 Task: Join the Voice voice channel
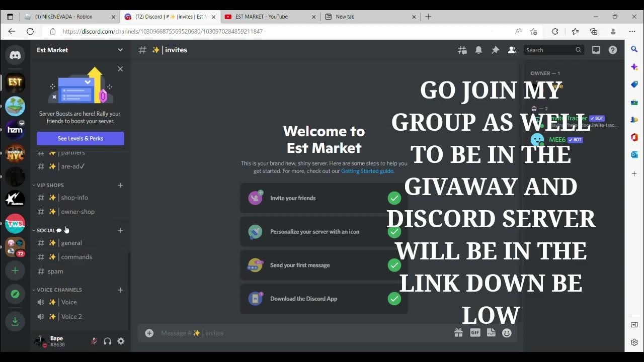(80, 302)
